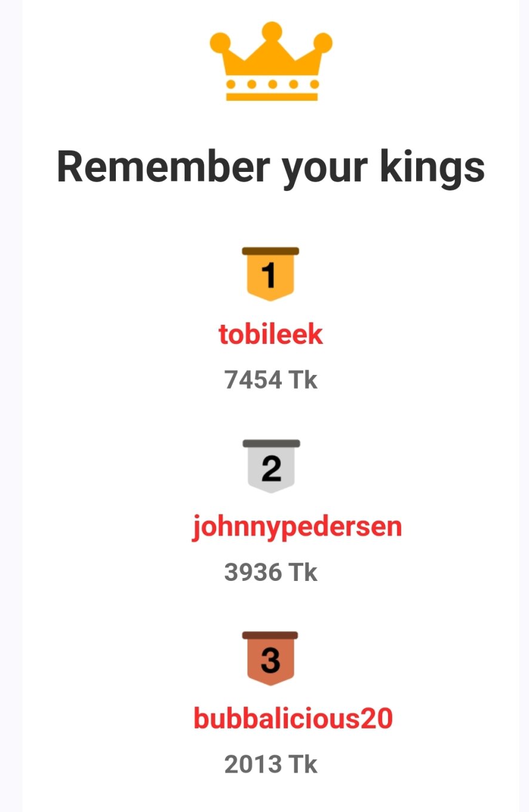Screen dimensions: 529x812
Task: Tap the bronze rank 3 badge
Action: 270,659
